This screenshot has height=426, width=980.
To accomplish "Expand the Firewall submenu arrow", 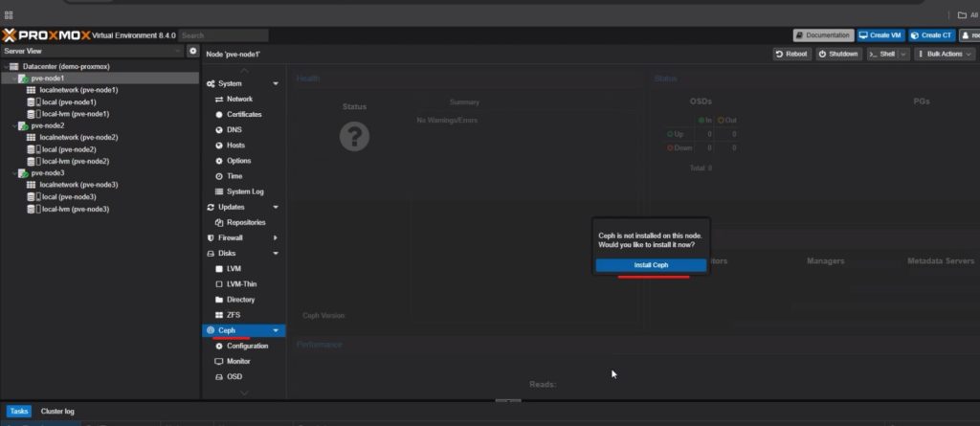I will (276, 237).
